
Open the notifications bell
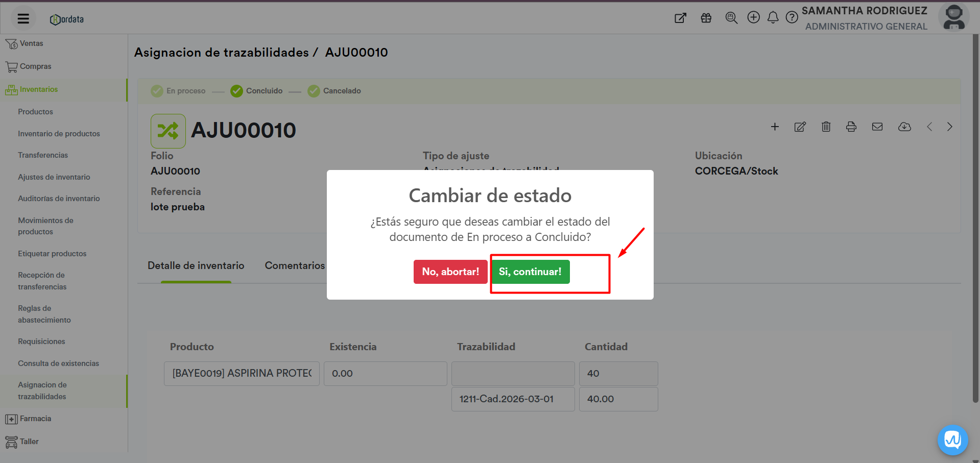[x=773, y=18]
